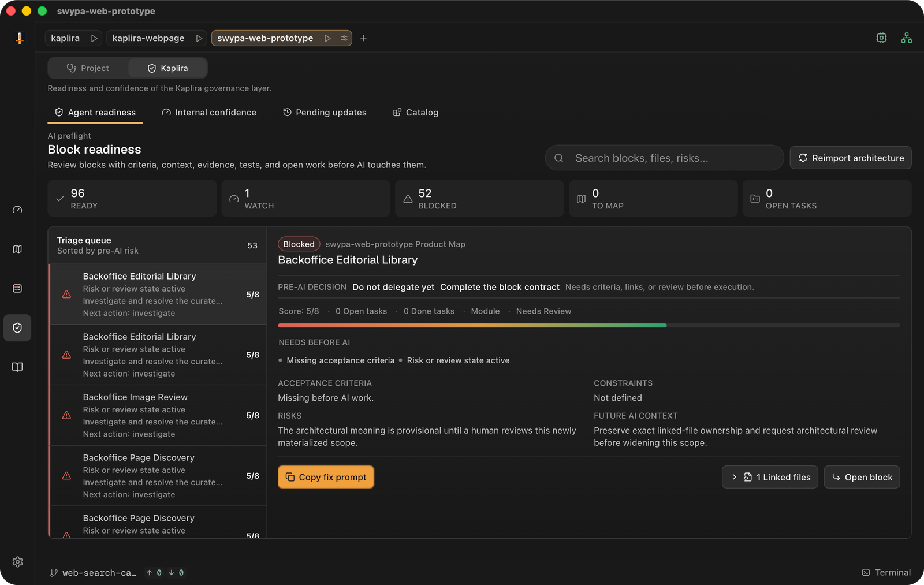This screenshot has height=585, width=924.
Task: Run the kaplira tab play icon
Action: coord(94,38)
